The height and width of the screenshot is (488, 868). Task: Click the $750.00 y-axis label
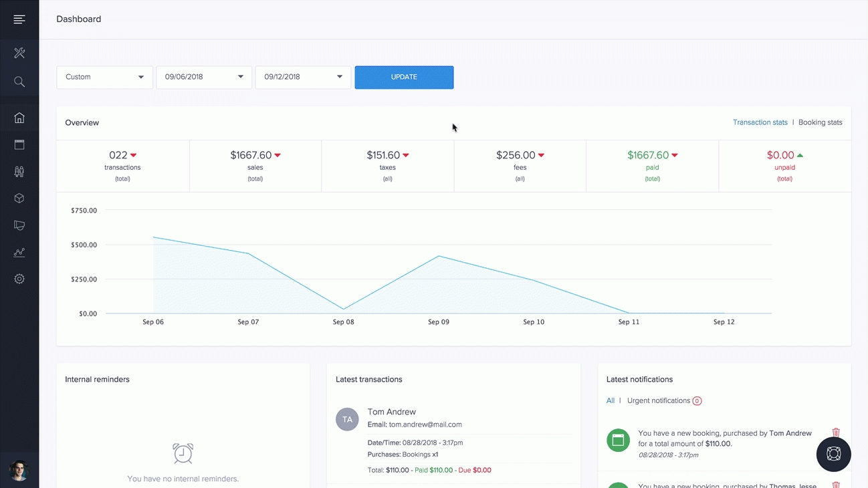[84, 211]
